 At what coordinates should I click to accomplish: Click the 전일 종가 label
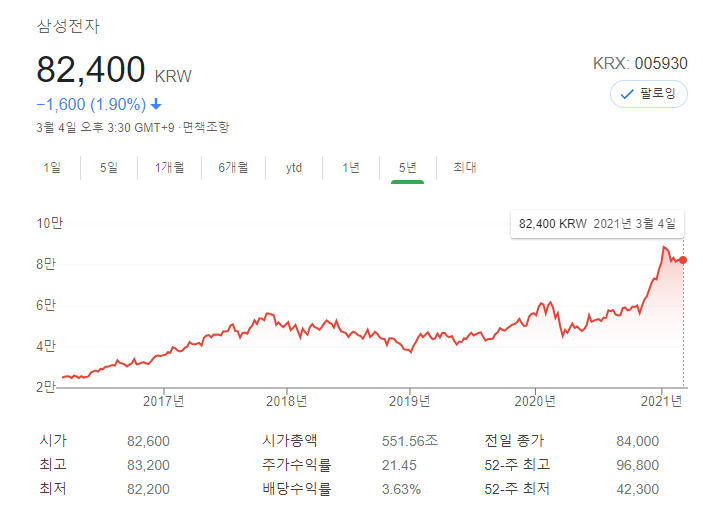[x=514, y=440]
